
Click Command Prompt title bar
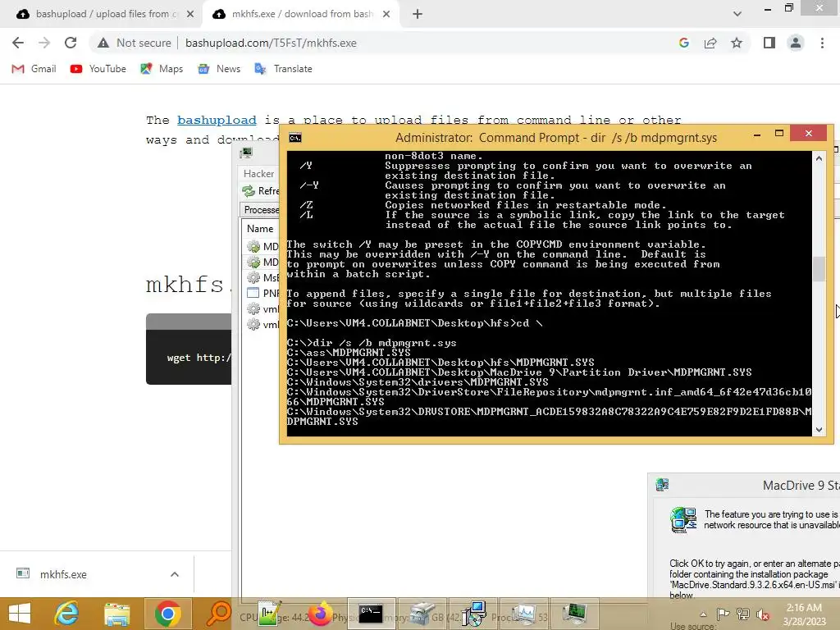point(555,138)
